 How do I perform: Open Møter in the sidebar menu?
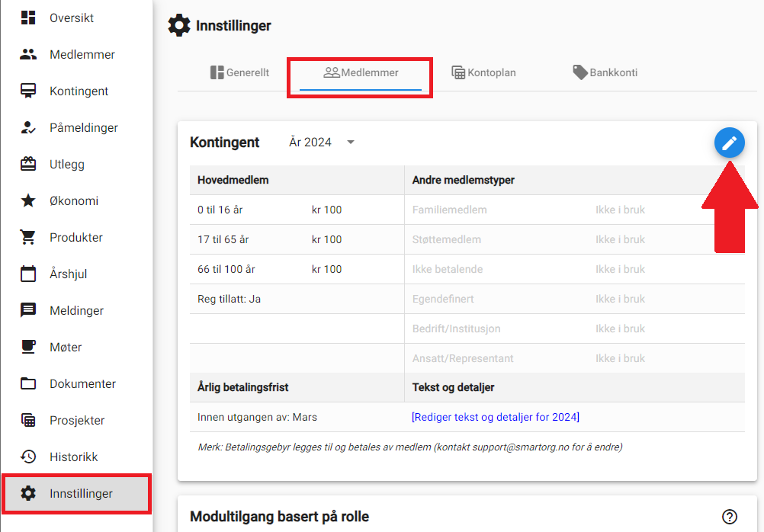coord(76,346)
